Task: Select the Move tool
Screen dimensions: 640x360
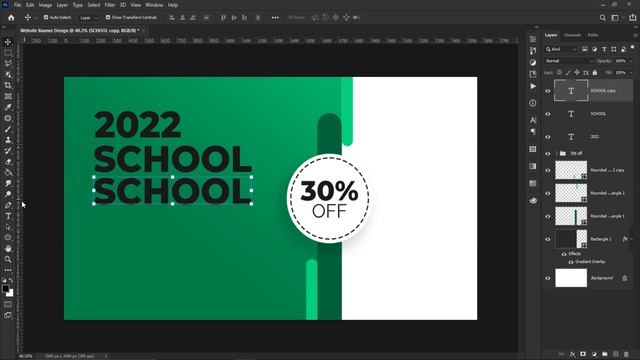Action: (x=8, y=42)
